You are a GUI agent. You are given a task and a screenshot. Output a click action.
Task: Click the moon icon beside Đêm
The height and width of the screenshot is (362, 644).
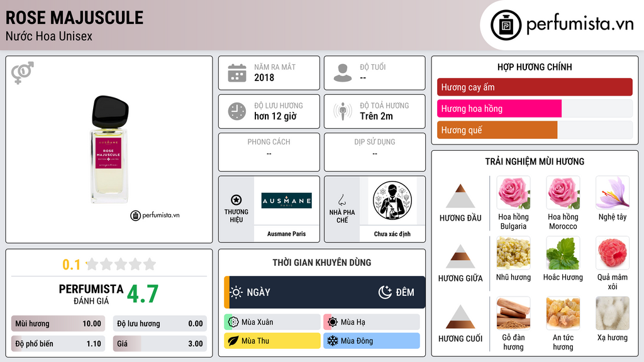(x=385, y=292)
